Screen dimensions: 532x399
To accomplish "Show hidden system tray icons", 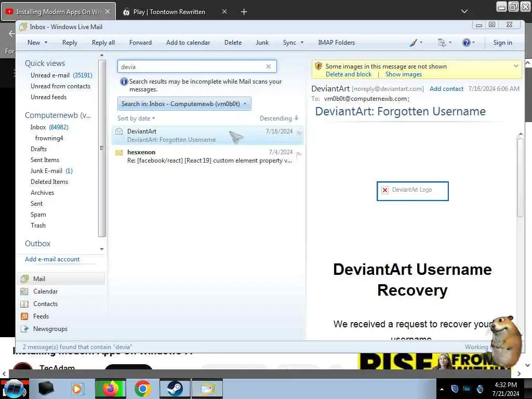I will [442, 389].
